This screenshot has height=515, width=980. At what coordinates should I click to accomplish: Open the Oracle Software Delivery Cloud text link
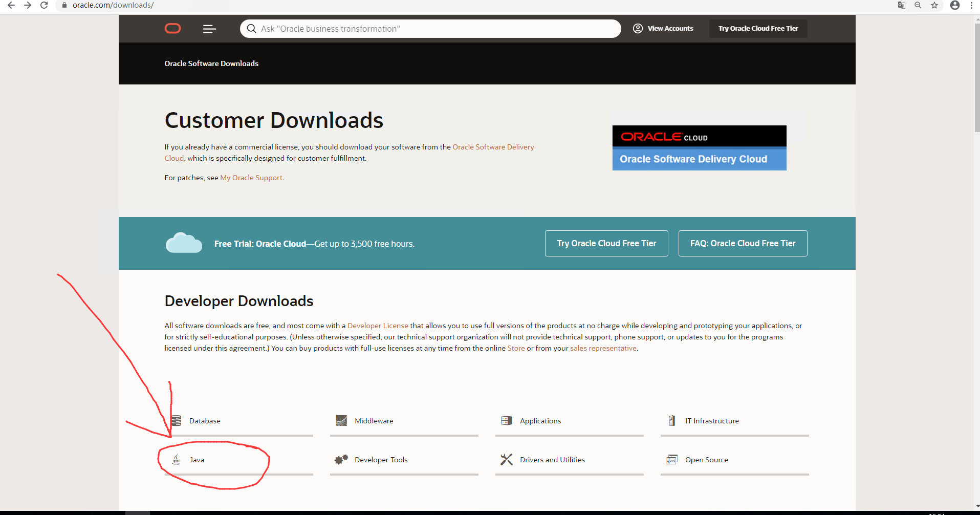pyautogui.click(x=493, y=147)
